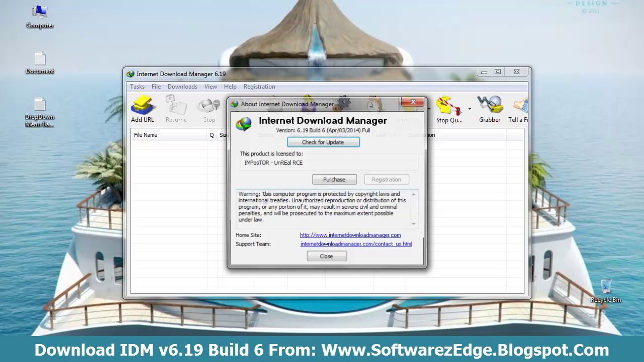Screen dimensions: 644x362
Task: Click the warning text scrollbar down arrow
Action: [414, 224]
